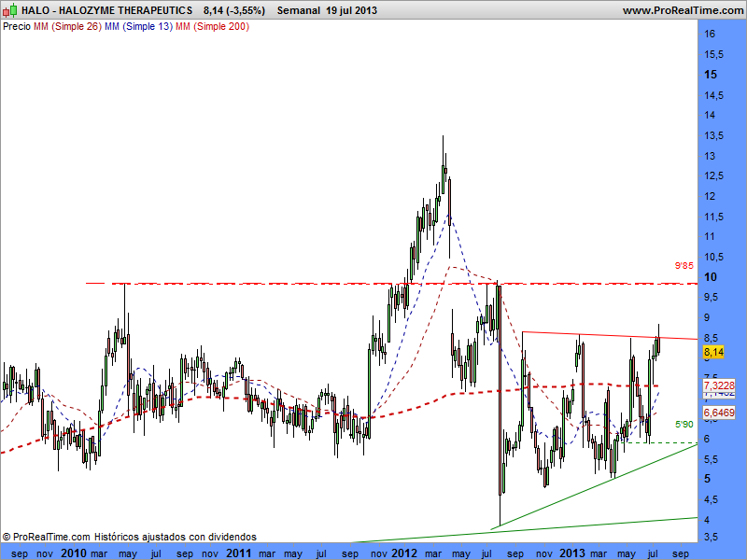Click the 2012 year label on time axis
747x560 pixels.
[404, 553]
